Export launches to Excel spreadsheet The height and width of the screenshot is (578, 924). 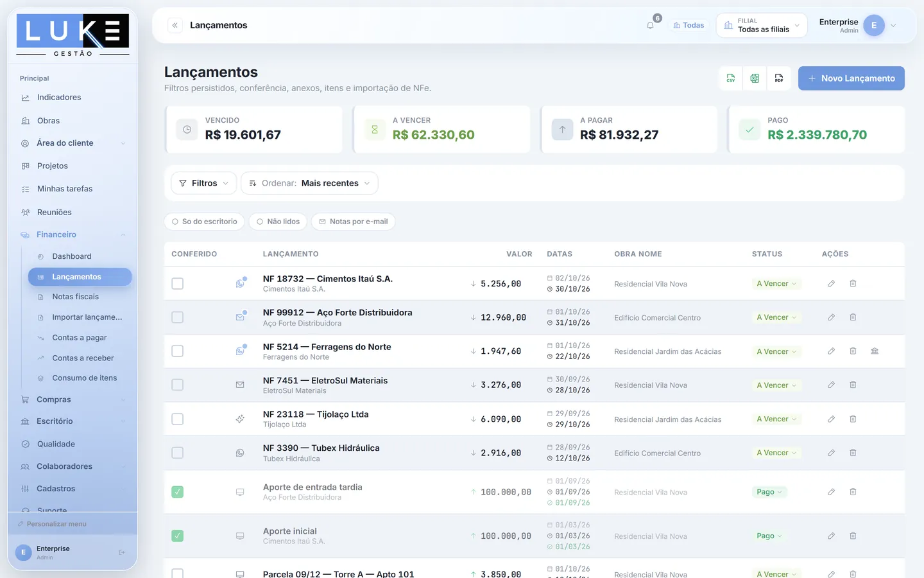pos(755,78)
